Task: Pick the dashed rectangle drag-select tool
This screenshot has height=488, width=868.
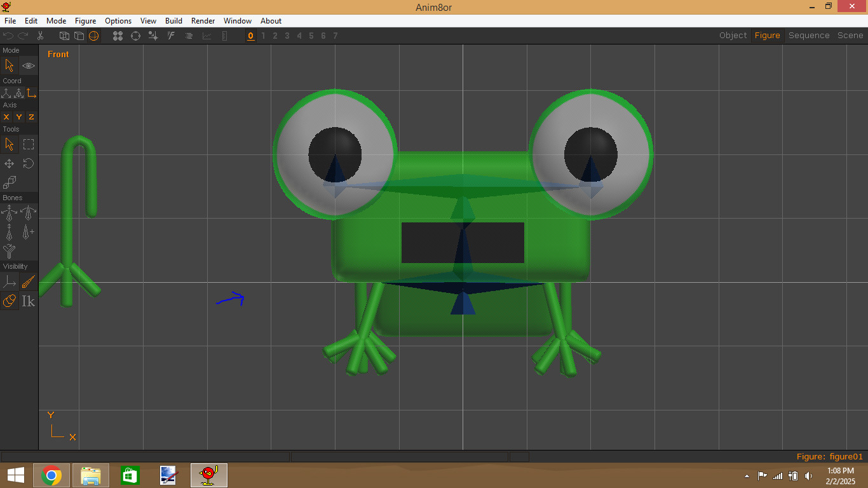Action: [x=29, y=144]
